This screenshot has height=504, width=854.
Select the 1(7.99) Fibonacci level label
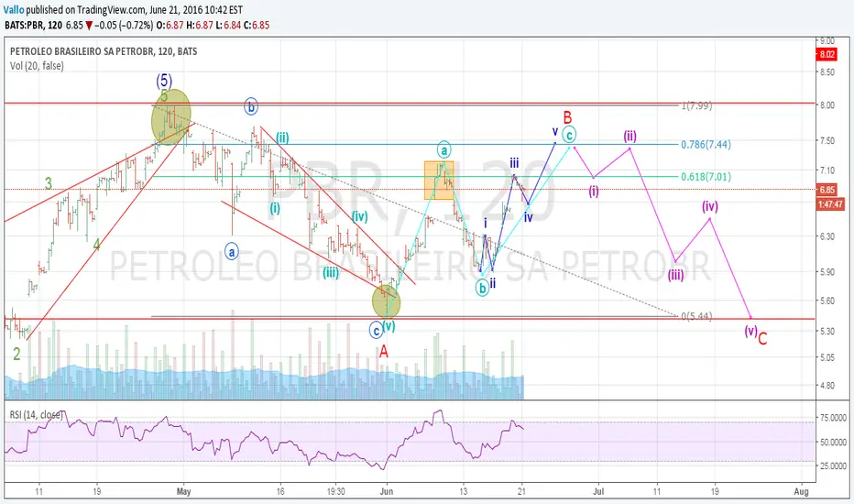696,105
